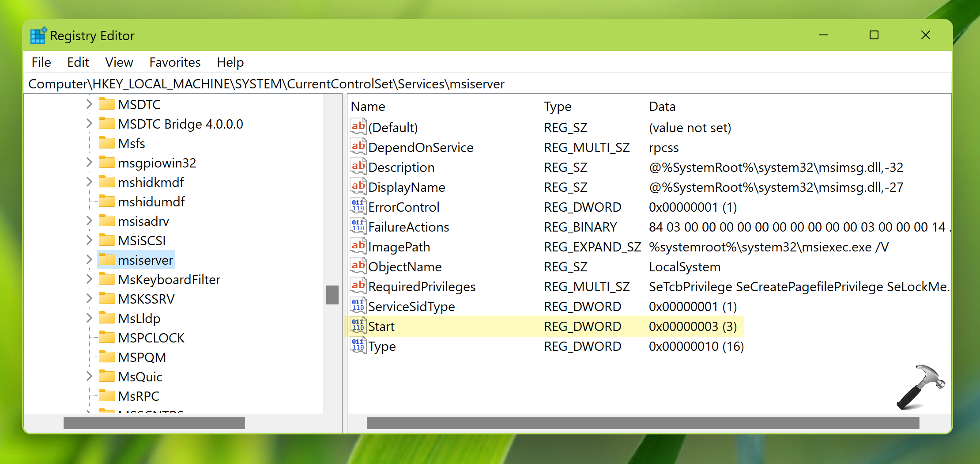Expand the msiserver key chevron
Viewport: 980px width, 464px height.
(89, 260)
